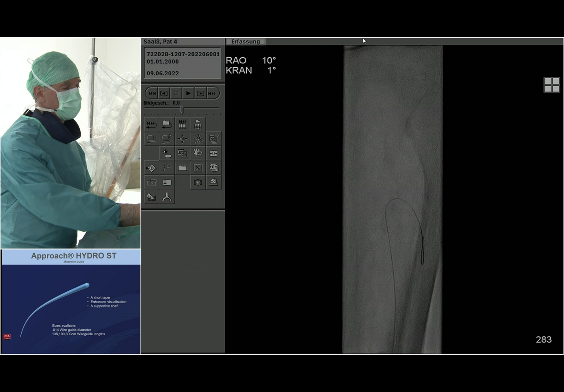564x392 pixels.
Task: Click the four-tile layout icon at right
Action: pyautogui.click(x=552, y=85)
